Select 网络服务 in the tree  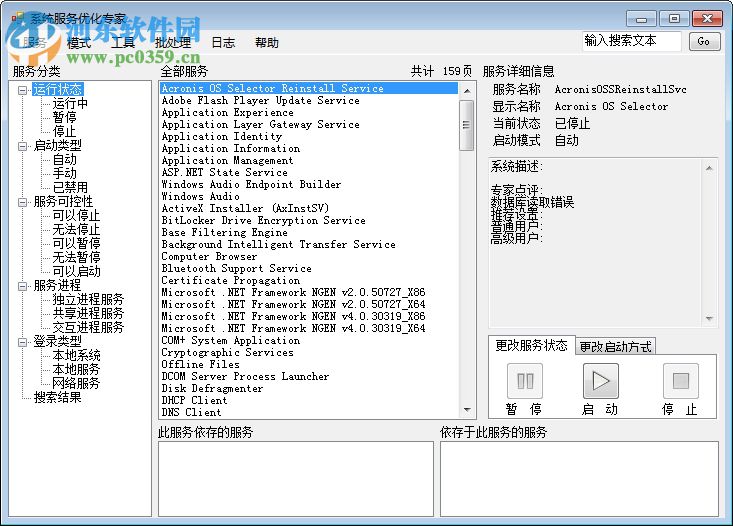pos(76,383)
